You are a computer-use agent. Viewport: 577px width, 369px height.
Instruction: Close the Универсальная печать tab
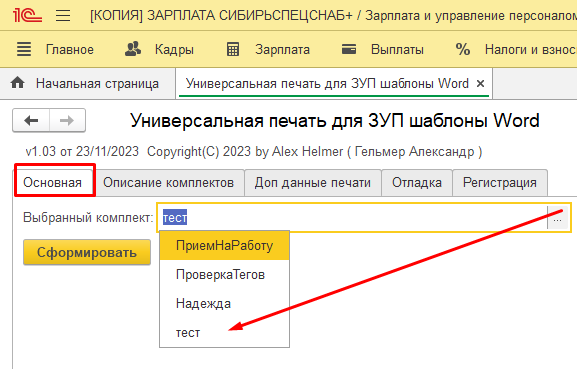coord(480,84)
